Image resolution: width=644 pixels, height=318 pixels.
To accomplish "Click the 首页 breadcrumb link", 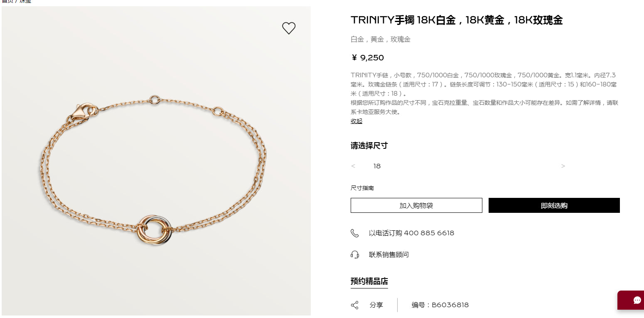I will [7, 1].
